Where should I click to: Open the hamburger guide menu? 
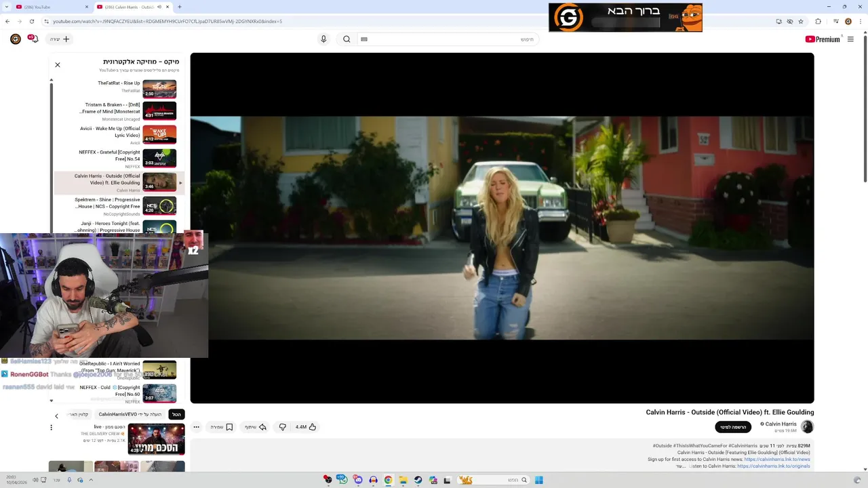pos(850,39)
